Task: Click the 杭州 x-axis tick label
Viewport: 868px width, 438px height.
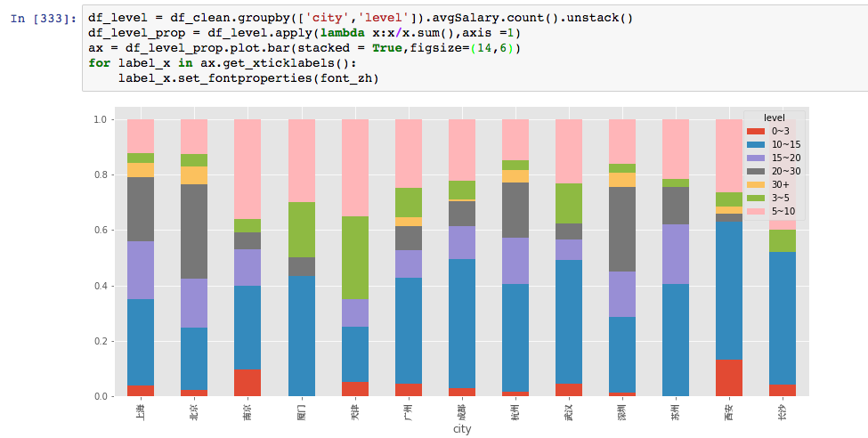Action: (x=515, y=412)
